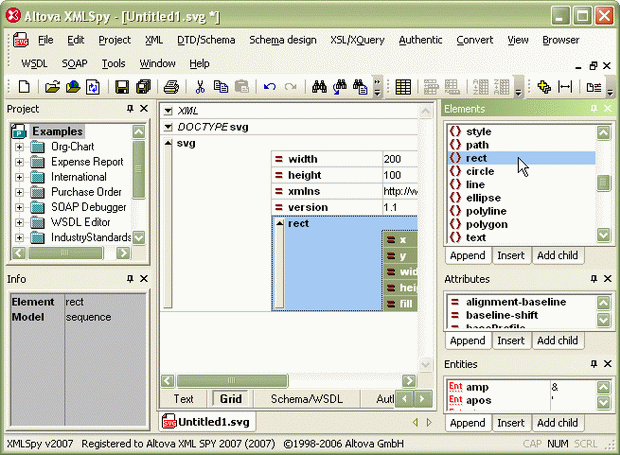The image size is (620, 455).
Task: Collapse the rect element in grid view
Action: [279, 223]
